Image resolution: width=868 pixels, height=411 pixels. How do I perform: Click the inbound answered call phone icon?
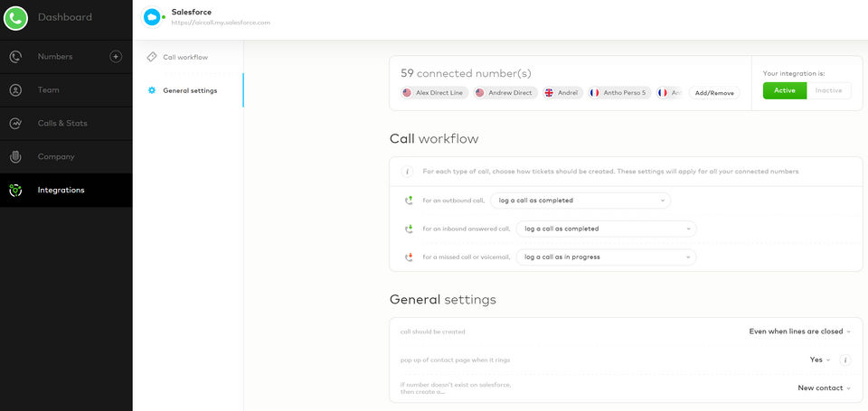coord(409,229)
